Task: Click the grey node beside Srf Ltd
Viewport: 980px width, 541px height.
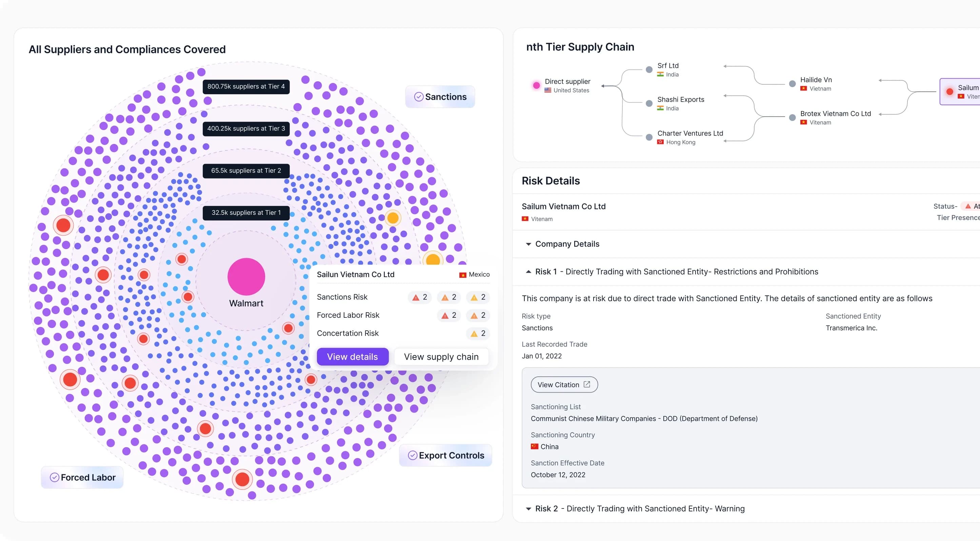Action: (x=649, y=69)
